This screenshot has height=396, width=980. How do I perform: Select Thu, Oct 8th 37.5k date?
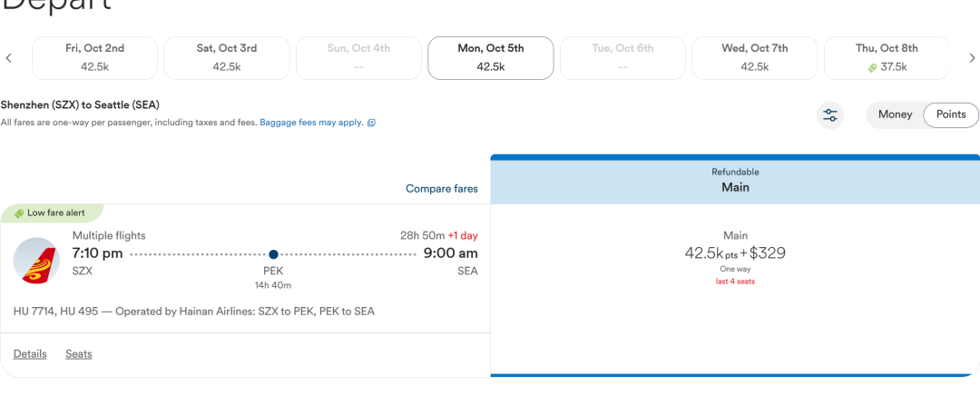[887, 57]
